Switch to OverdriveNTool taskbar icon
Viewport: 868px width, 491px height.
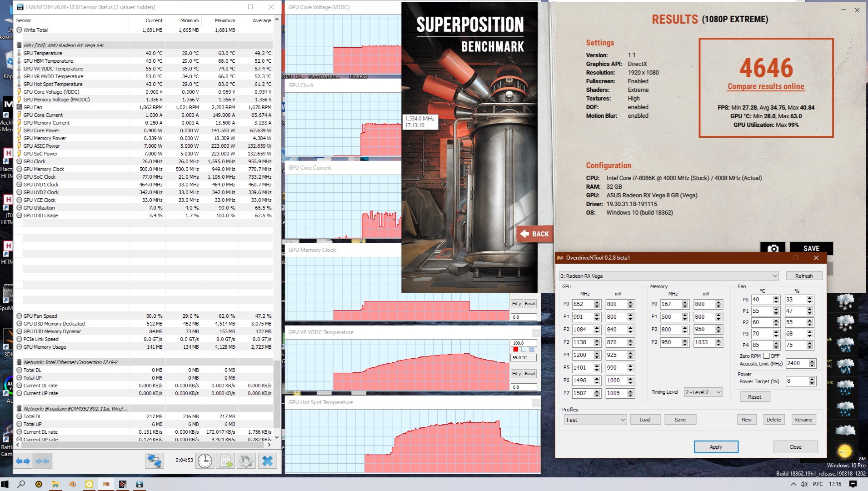tap(106, 484)
